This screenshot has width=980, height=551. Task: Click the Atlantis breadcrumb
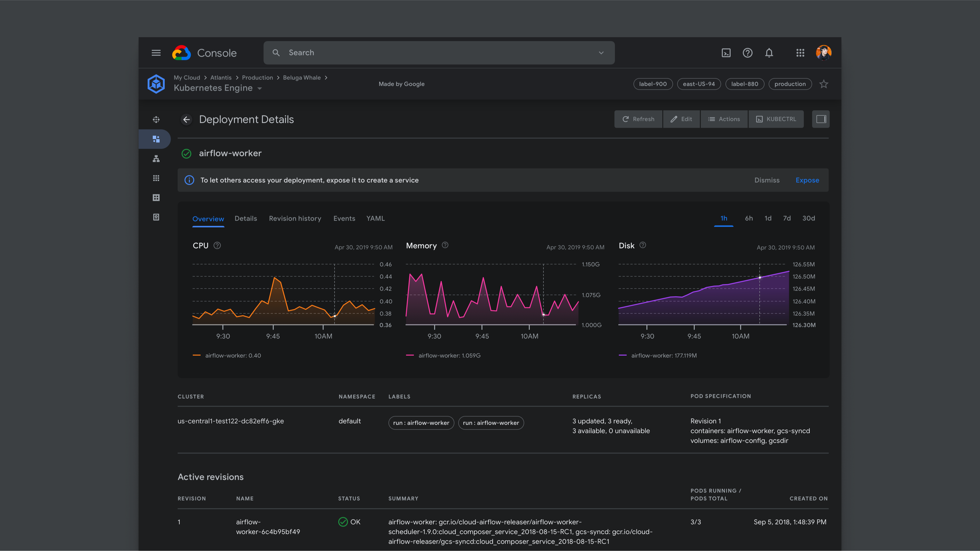pyautogui.click(x=221, y=78)
